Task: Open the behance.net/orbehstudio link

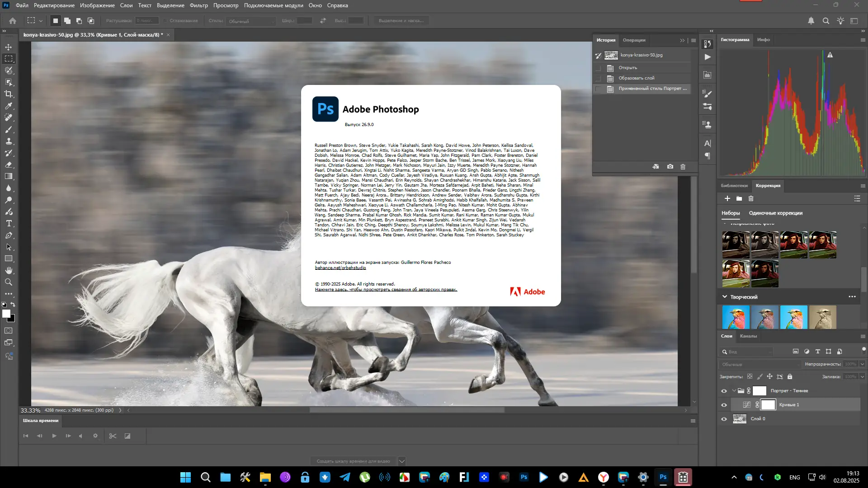Action: (340, 267)
